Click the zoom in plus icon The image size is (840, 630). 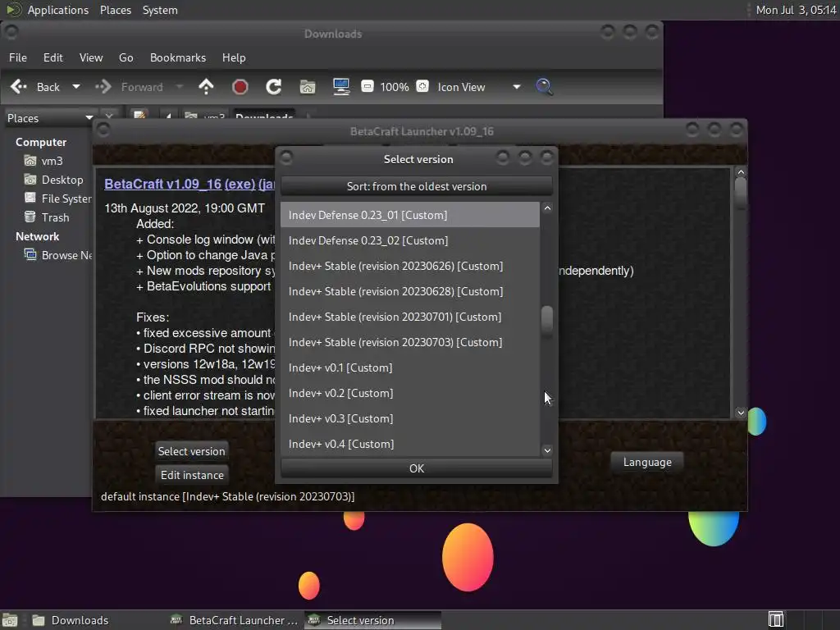pos(422,86)
